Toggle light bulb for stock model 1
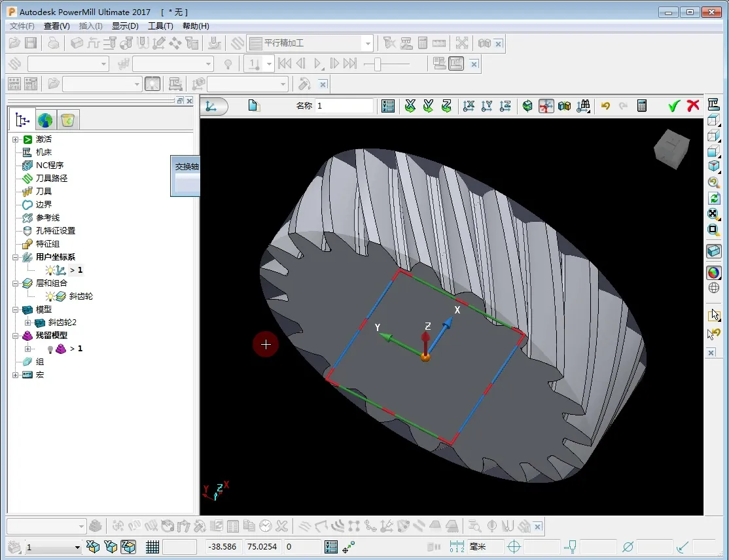The width and height of the screenshot is (729, 560). [50, 349]
